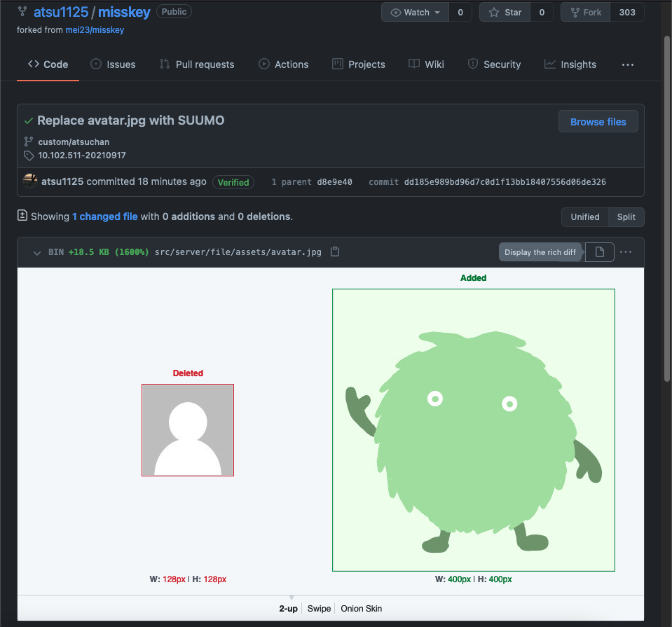Screen dimensions: 672x627
Task: Open the Issues tab
Action: pos(113,64)
